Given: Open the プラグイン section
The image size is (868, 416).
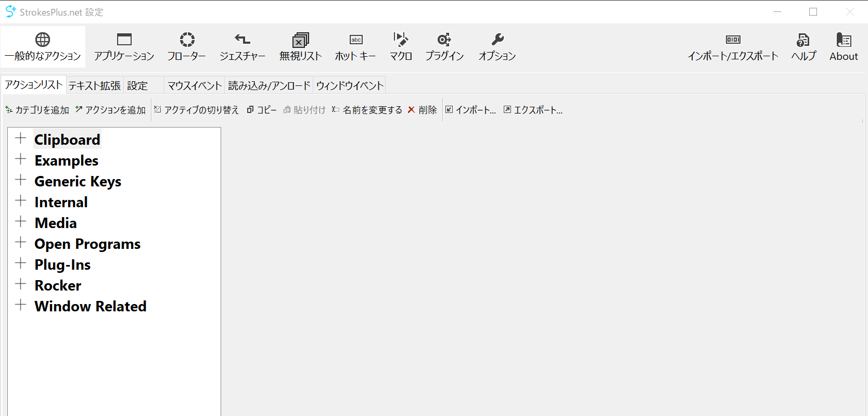Looking at the screenshot, I should (x=444, y=47).
